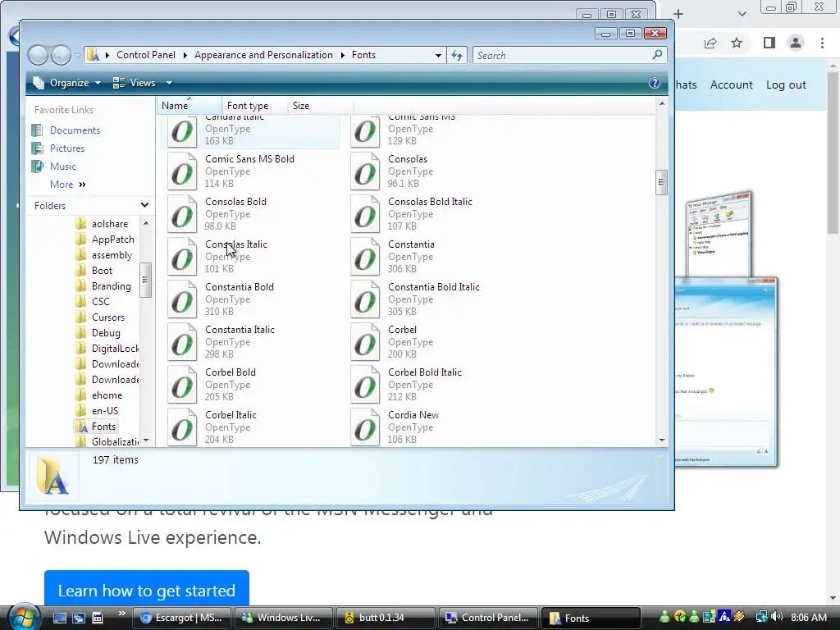Click the Refresh button beside address bar

[457, 55]
